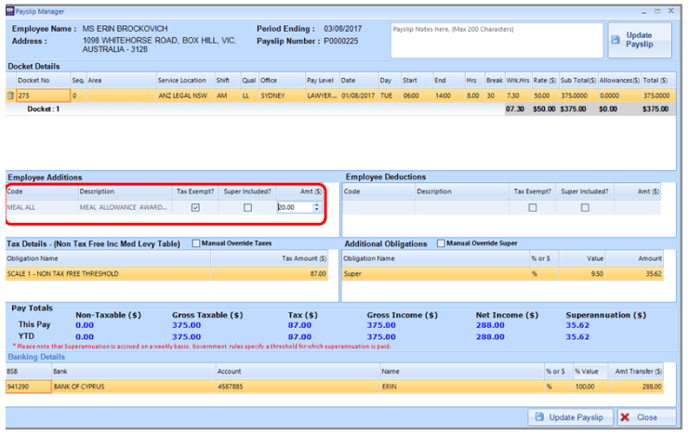The image size is (688, 432).
Task: Click the Wrk.Hrs column header
Action: tap(518, 80)
